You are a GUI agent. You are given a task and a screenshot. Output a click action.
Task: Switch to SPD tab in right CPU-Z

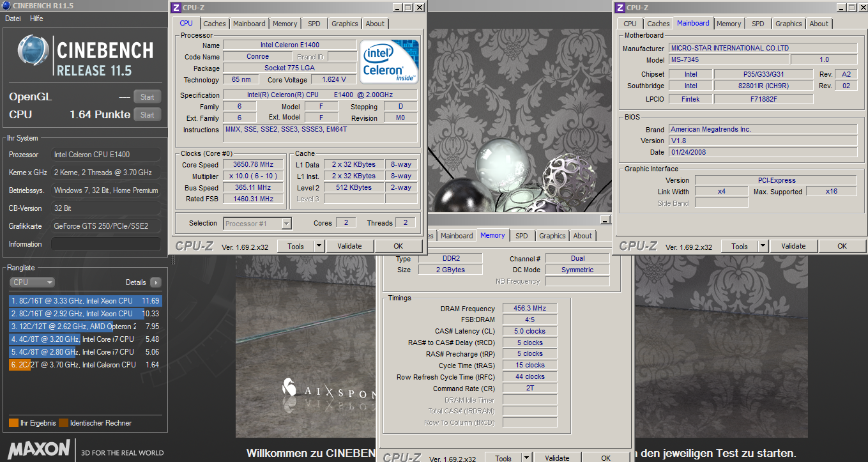tap(758, 24)
